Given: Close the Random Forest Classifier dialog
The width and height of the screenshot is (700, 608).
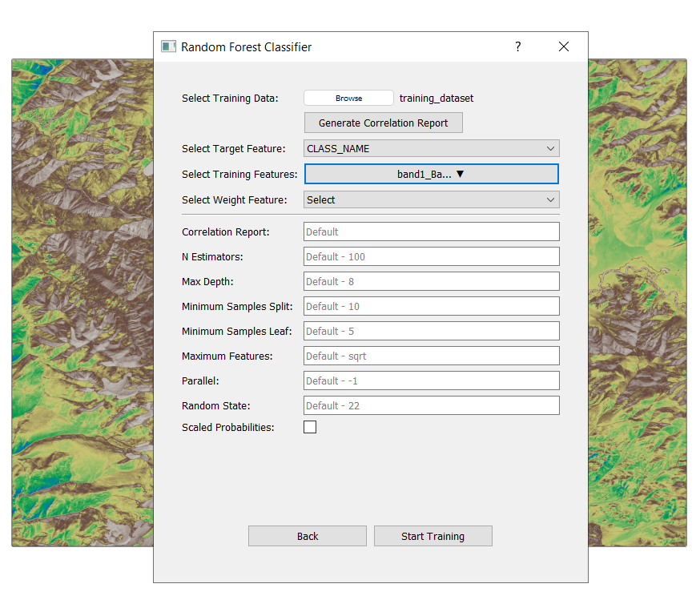Looking at the screenshot, I should tap(564, 46).
